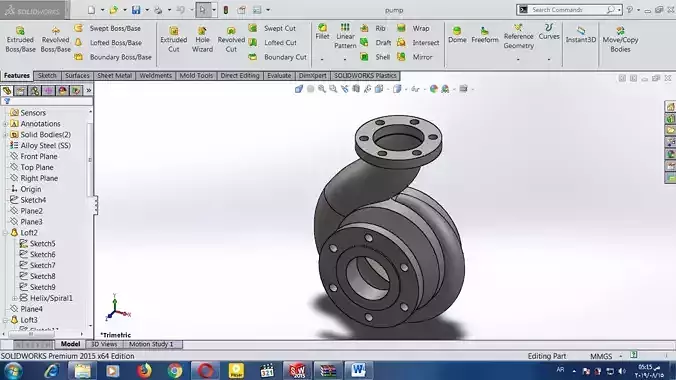Open the Mold Tools tab
The image size is (676, 380).
point(196,75)
